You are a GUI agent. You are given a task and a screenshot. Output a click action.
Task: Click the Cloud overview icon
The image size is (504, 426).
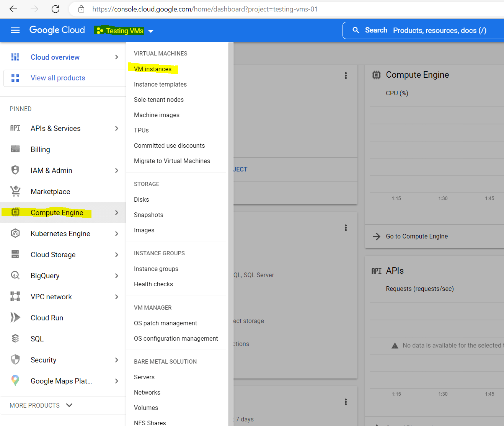pos(15,57)
